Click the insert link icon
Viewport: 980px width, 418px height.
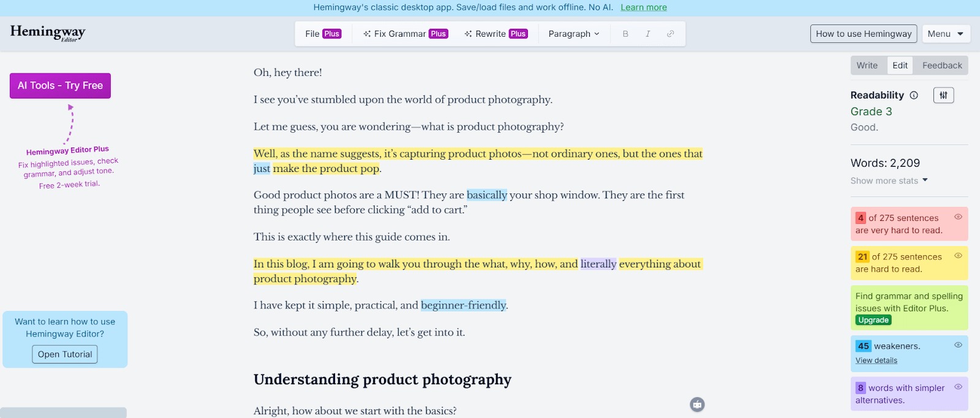coord(671,34)
